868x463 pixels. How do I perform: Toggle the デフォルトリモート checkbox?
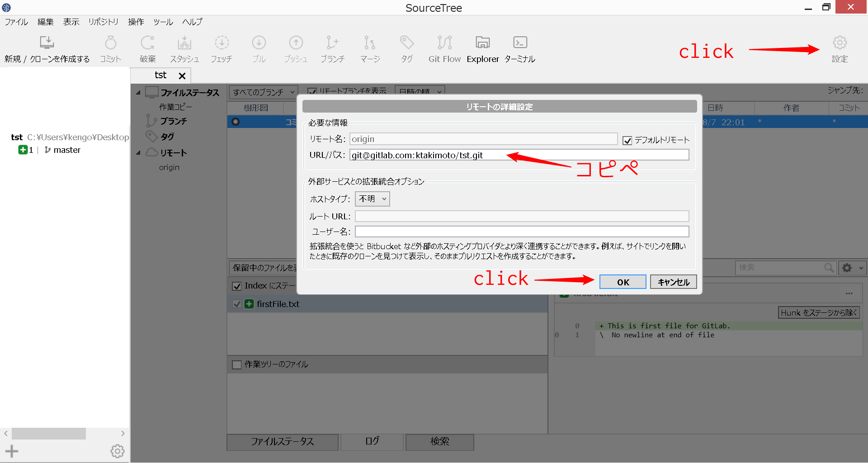click(x=627, y=141)
